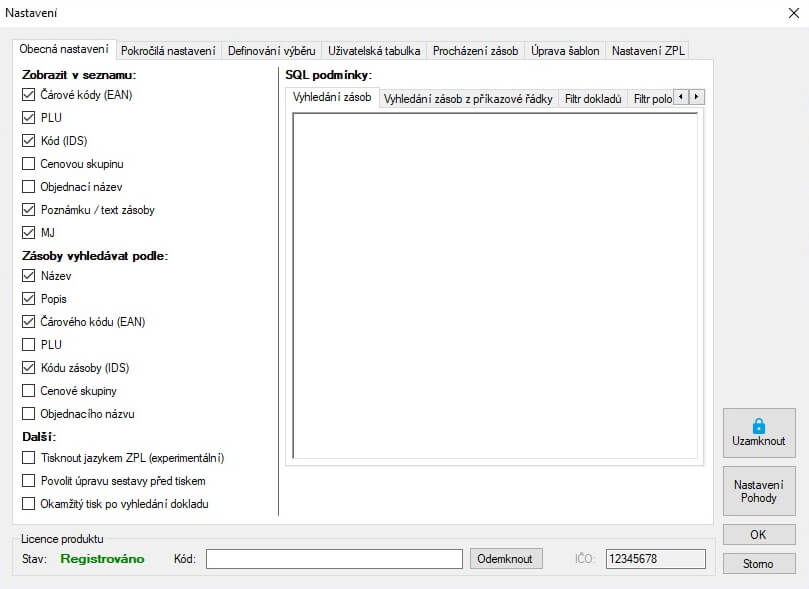The height and width of the screenshot is (589, 809).
Task: Enable Cenovou skupinu checkbox
Action: 29,163
